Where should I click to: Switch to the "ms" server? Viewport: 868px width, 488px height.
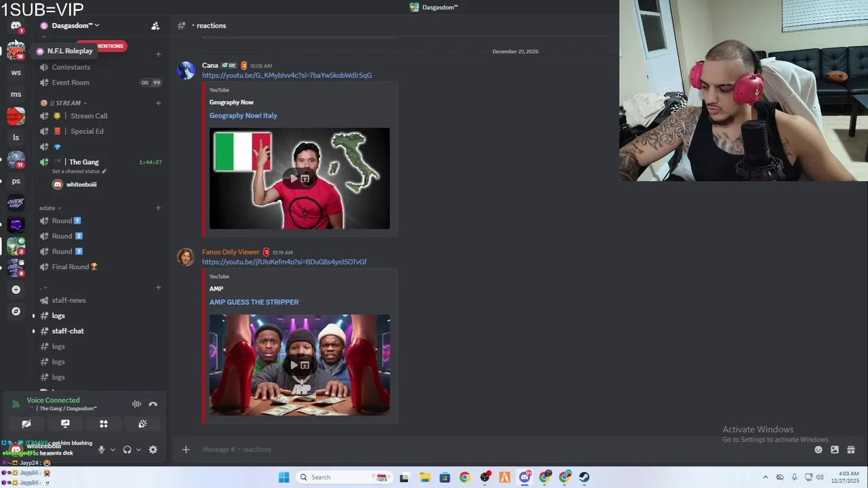pyautogui.click(x=16, y=94)
